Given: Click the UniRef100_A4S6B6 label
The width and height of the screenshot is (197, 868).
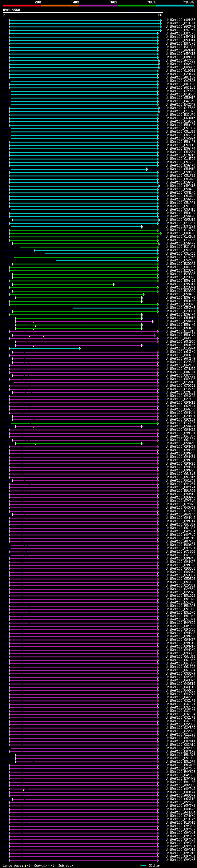Looking at the screenshot, I should click(x=180, y=61).
